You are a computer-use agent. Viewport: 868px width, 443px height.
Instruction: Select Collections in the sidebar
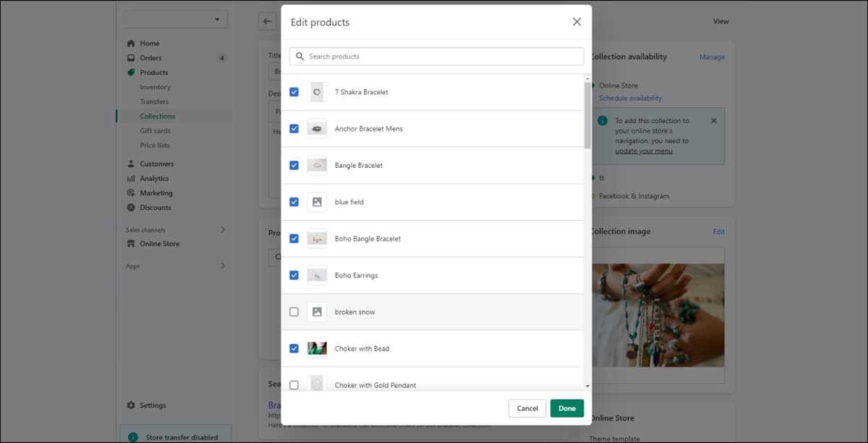click(x=158, y=116)
